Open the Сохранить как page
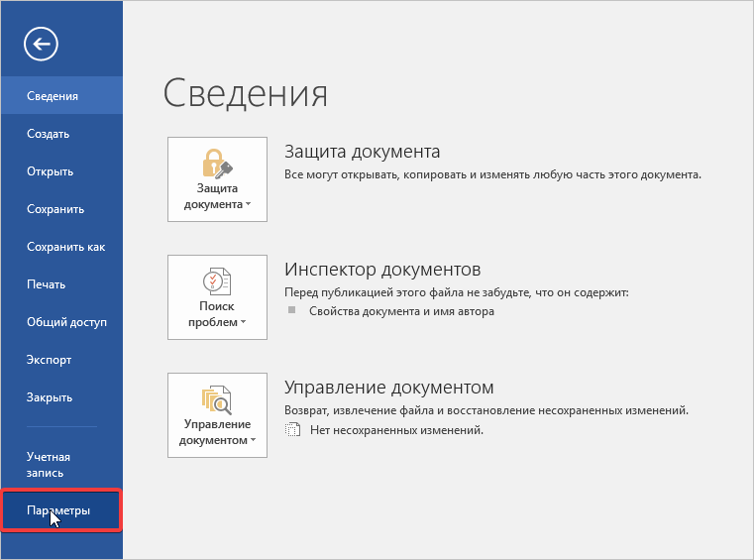 click(x=65, y=247)
